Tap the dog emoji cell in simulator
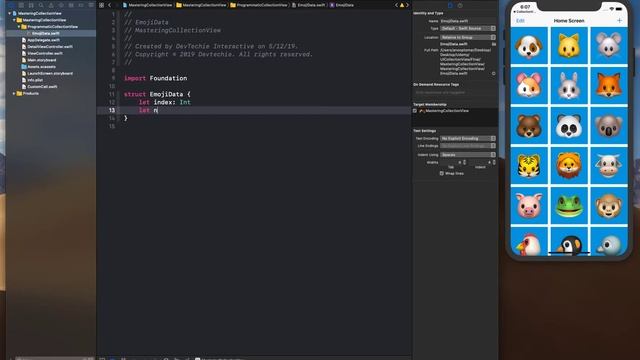 point(529,46)
